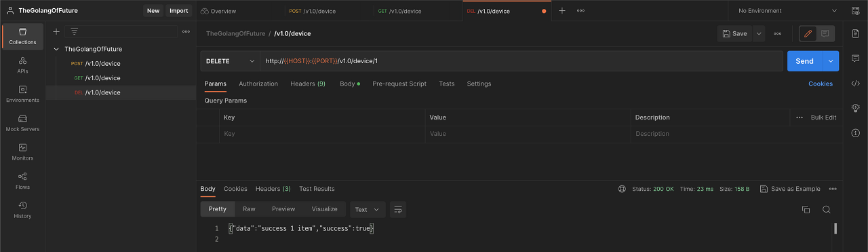Click the response body vertical scrollbar
The width and height of the screenshot is (868, 252).
[835, 228]
